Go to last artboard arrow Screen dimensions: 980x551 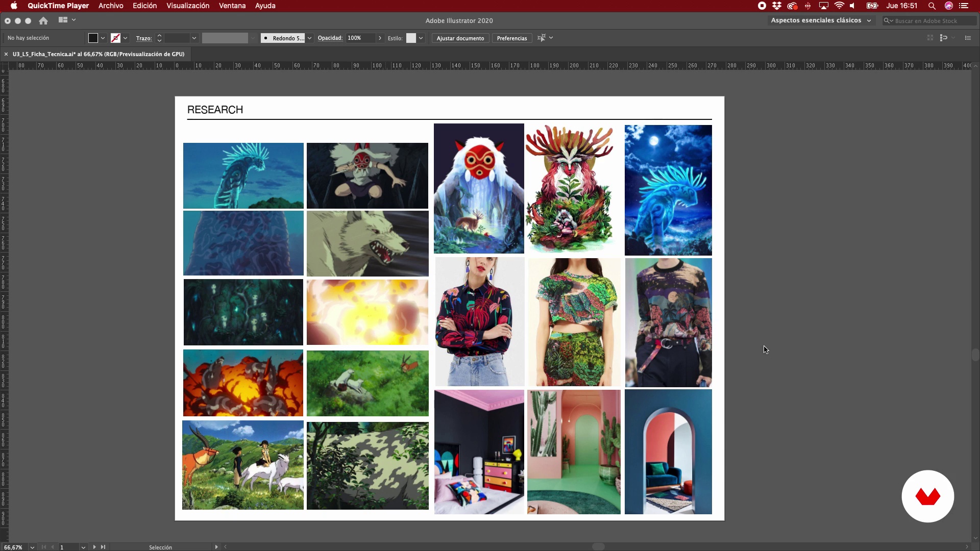103,547
